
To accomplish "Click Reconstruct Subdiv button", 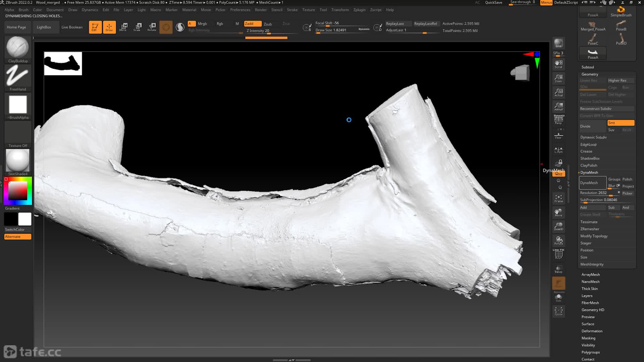I will coord(607,109).
